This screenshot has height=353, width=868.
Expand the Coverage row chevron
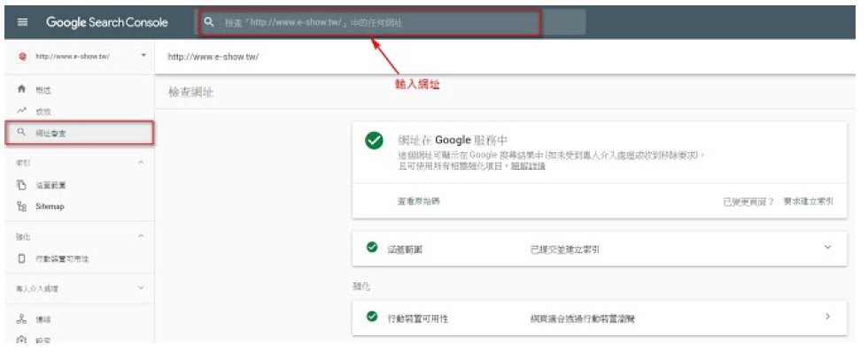(827, 248)
